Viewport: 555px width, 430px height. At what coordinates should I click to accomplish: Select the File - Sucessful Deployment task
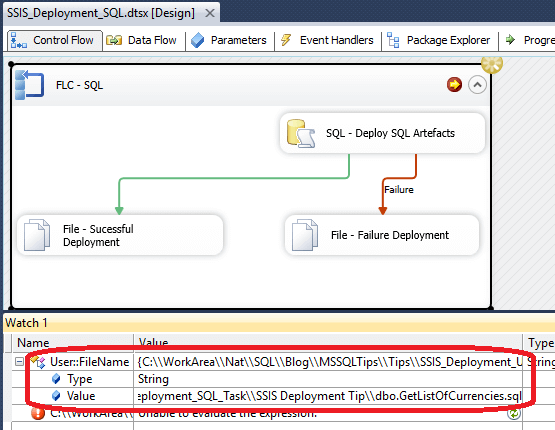click(x=120, y=235)
